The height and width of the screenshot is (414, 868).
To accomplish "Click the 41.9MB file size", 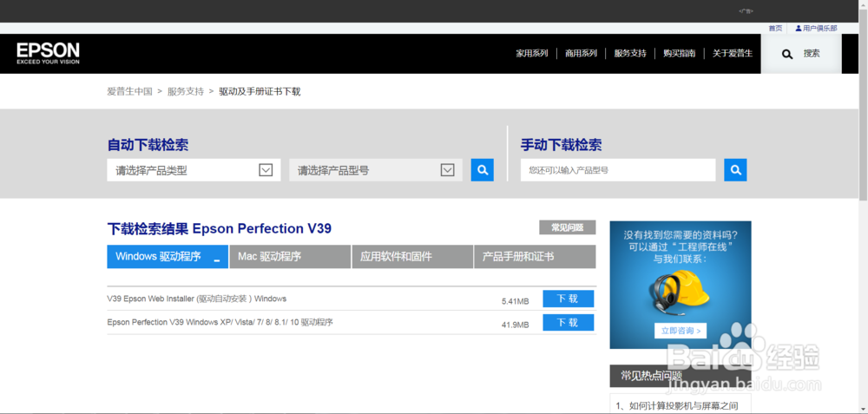I will pos(515,325).
